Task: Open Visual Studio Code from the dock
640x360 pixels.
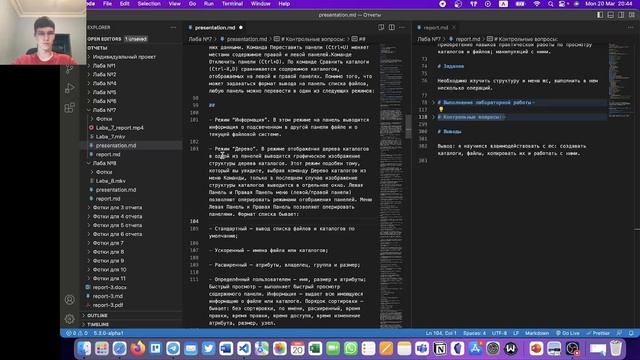Action: coord(244,349)
